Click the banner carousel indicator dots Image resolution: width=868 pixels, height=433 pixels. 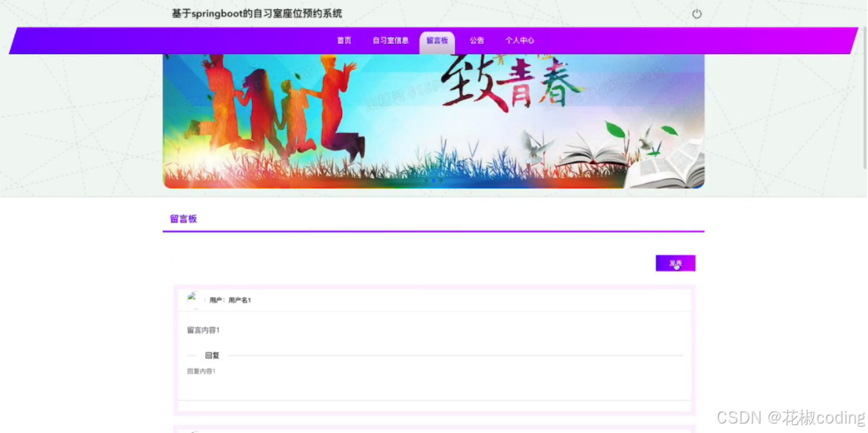[433, 180]
